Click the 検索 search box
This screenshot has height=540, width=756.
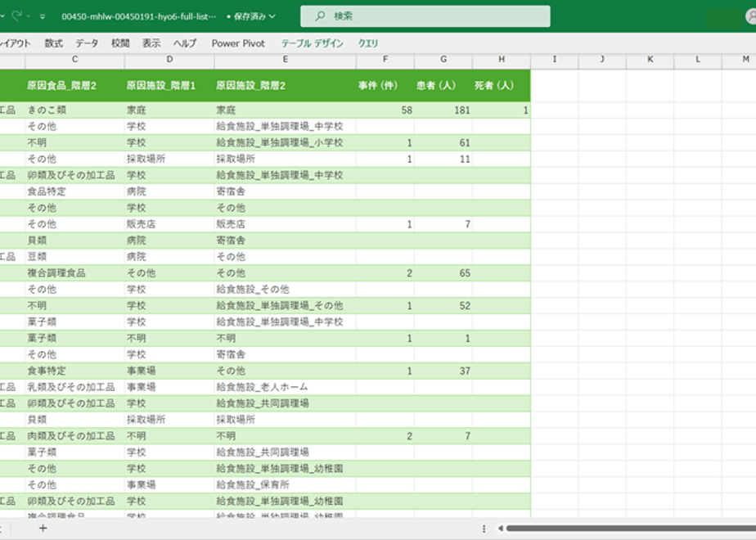tap(425, 16)
